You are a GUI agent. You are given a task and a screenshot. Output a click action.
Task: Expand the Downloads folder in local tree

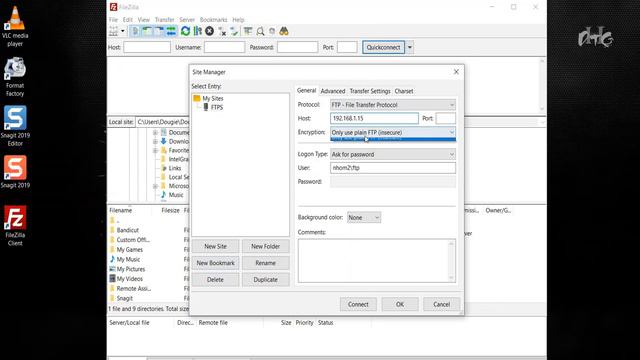pos(155,142)
